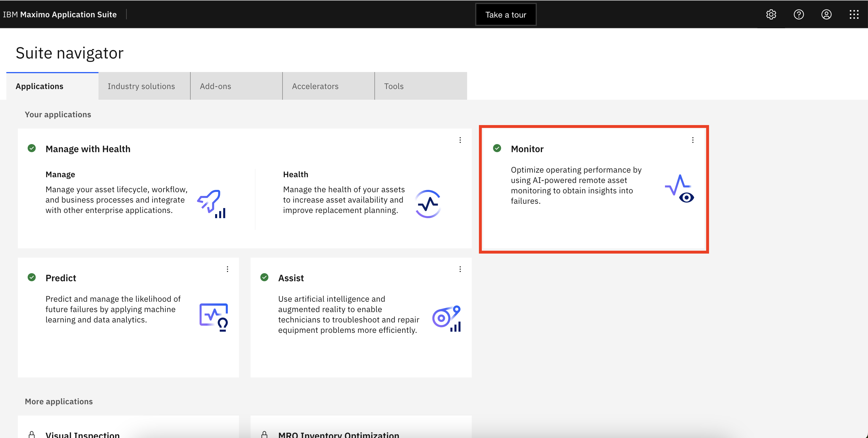The height and width of the screenshot is (438, 868).
Task: Click the Take a tour button
Action: (x=506, y=14)
